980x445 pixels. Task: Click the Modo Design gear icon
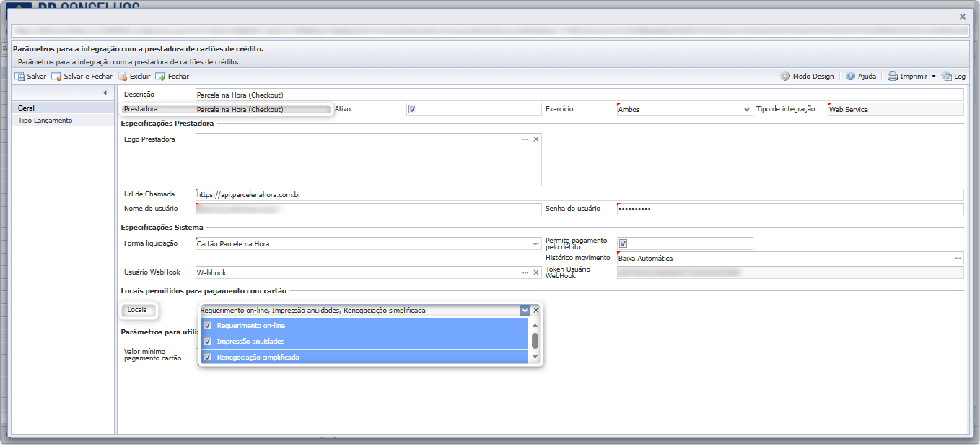[785, 76]
